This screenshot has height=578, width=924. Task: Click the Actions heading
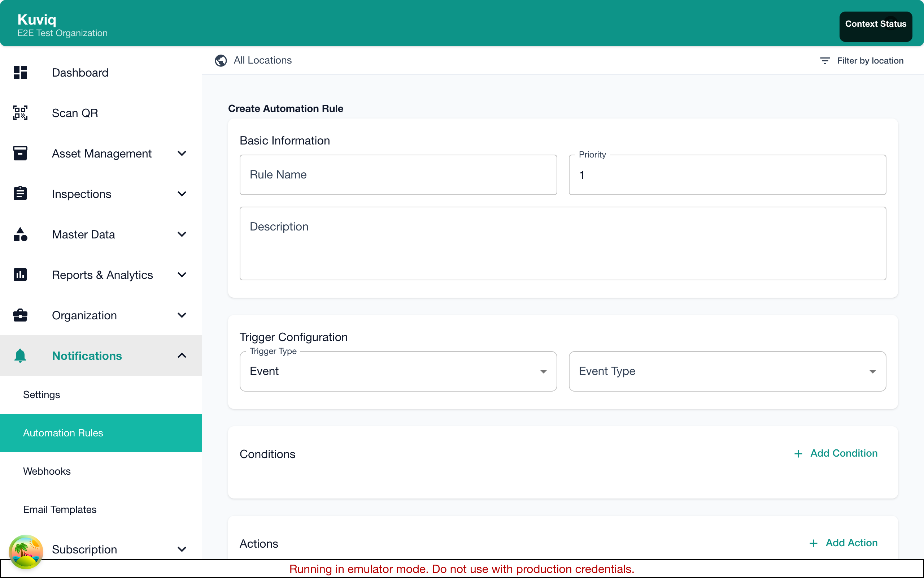[259, 544]
